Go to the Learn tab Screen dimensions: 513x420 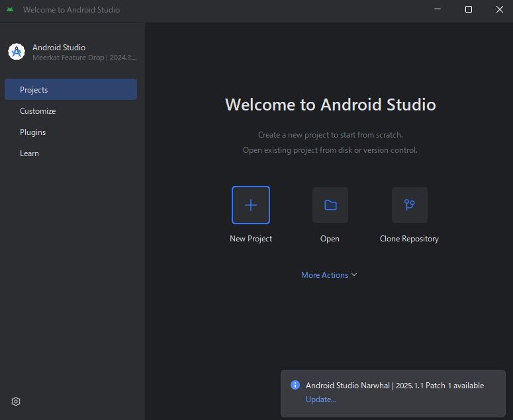click(71, 153)
